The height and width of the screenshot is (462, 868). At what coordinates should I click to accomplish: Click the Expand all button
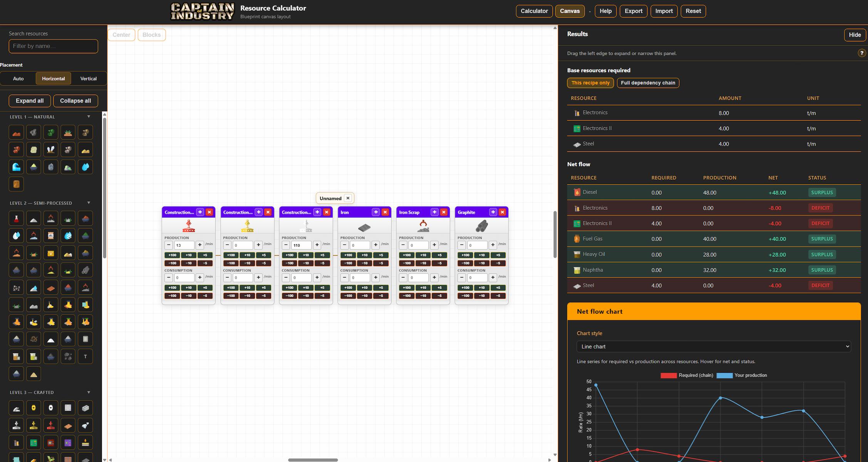click(30, 100)
